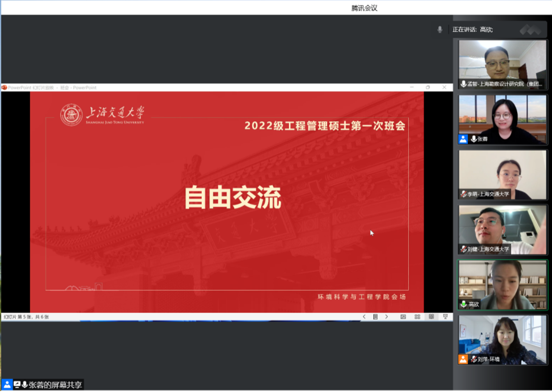
Task: Select the 孟智 participant video thumbnail
Action: pyautogui.click(x=502, y=64)
